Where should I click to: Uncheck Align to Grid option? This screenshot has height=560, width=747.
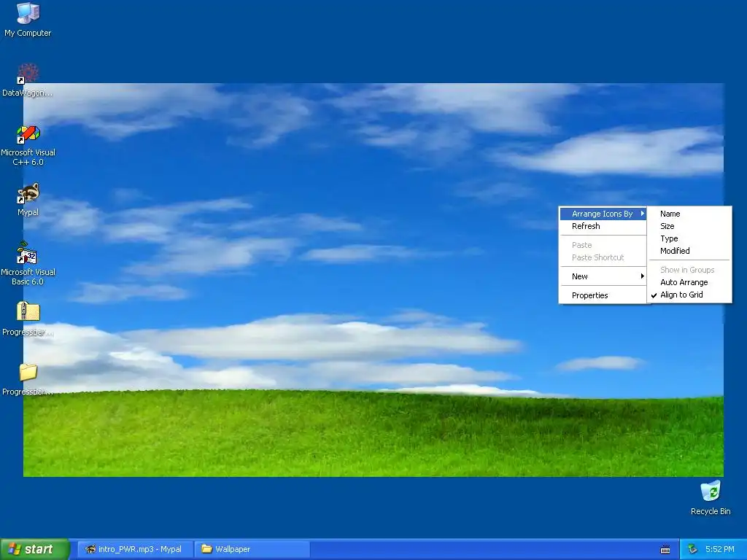[690, 295]
